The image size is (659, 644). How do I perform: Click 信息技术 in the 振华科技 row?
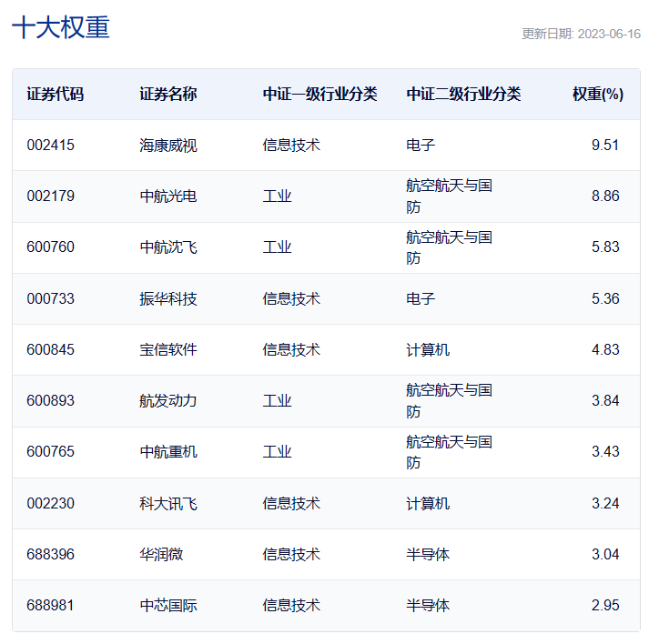tap(291, 298)
